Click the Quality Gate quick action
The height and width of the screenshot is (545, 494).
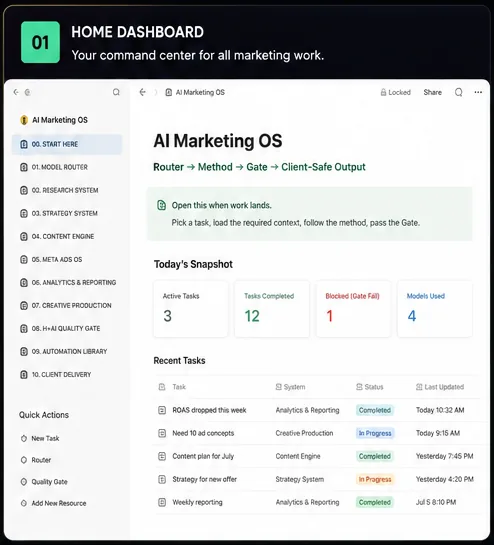[x=49, y=482]
